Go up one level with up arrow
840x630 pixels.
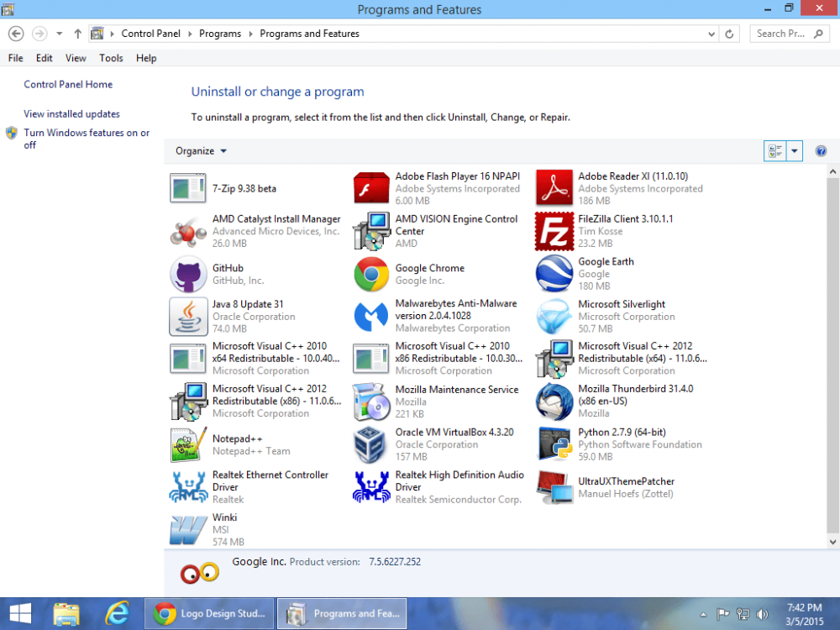77,34
